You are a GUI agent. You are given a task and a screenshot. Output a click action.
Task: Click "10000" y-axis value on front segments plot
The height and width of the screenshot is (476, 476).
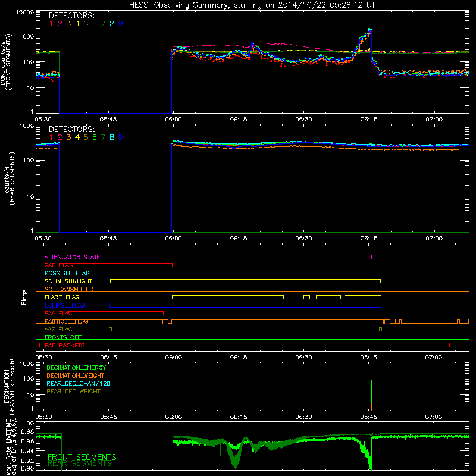coord(24,12)
